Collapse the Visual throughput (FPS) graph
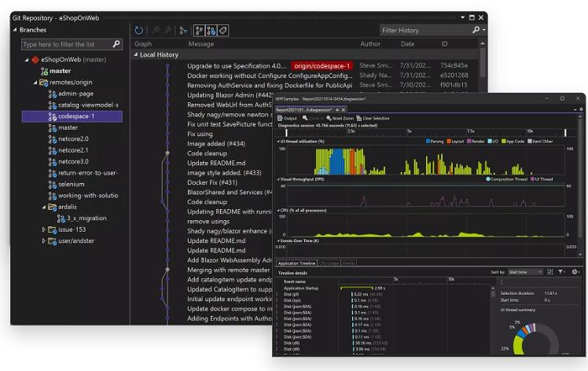The height and width of the screenshot is (371, 588). [277, 179]
